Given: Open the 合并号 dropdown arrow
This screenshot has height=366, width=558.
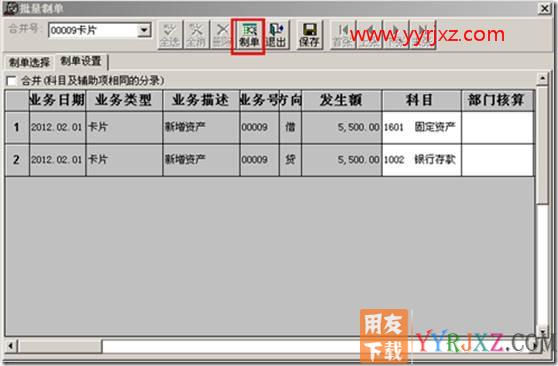Looking at the screenshot, I should (144, 30).
